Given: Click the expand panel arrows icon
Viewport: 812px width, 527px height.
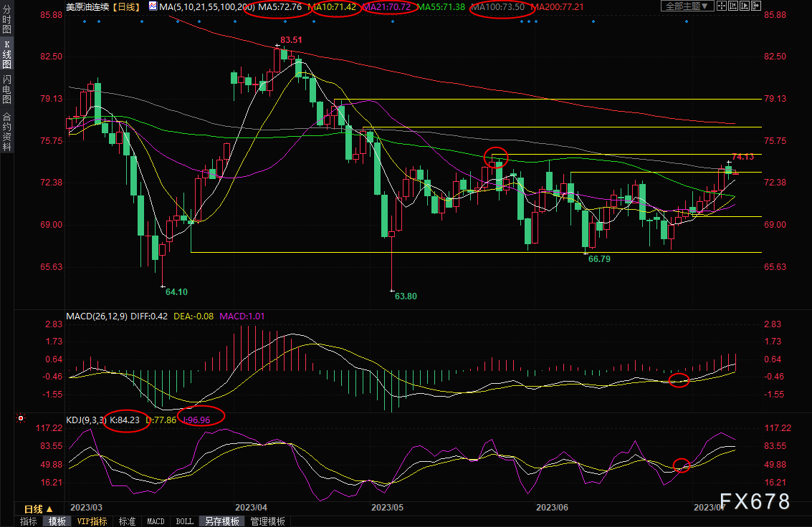Looking at the screenshot, I should 756,6.
